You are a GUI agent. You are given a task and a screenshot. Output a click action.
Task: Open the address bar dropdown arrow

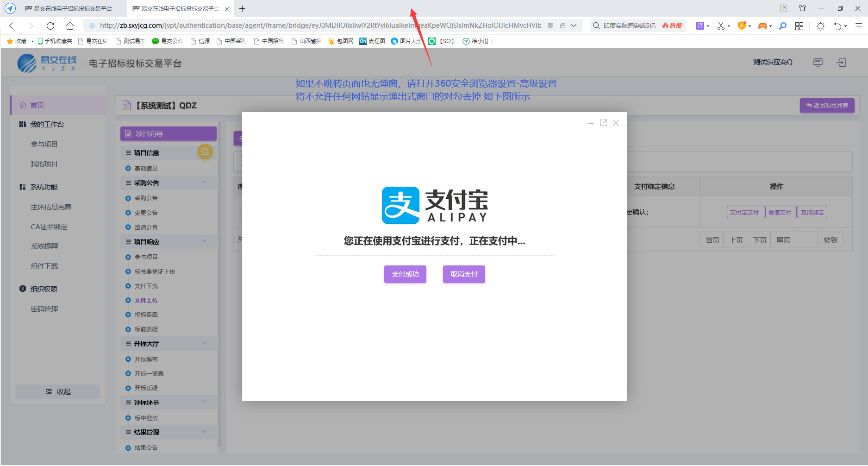pyautogui.click(x=574, y=25)
